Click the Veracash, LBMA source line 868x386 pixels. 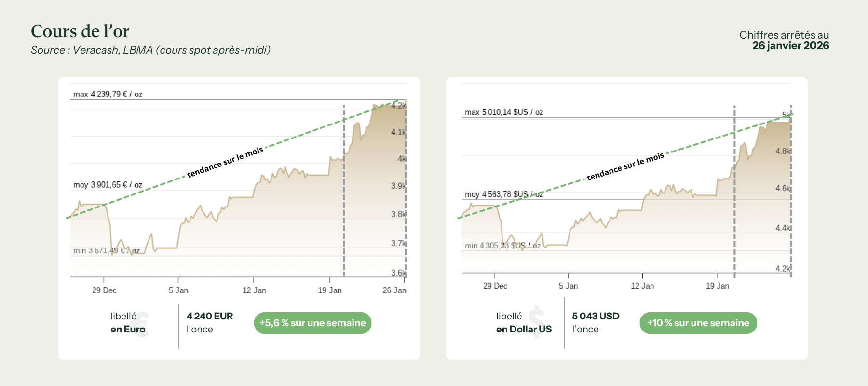pos(150,50)
